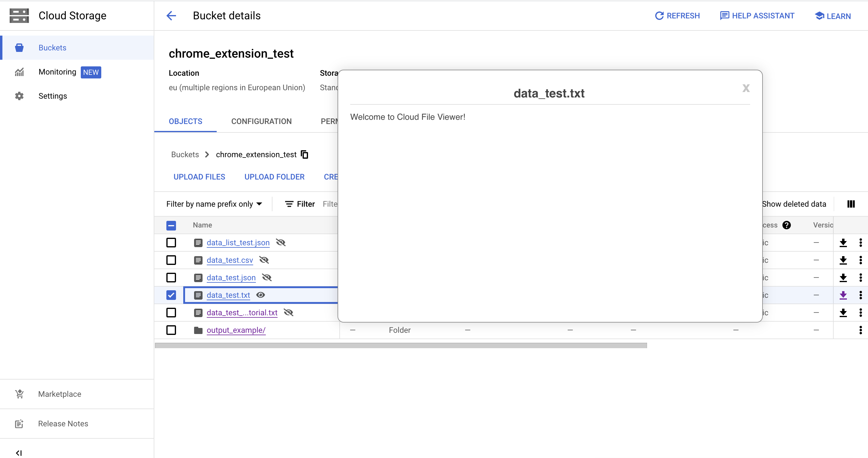Download data_test.txt with its purple download icon
Image resolution: width=868 pixels, height=458 pixels.
[x=843, y=295]
